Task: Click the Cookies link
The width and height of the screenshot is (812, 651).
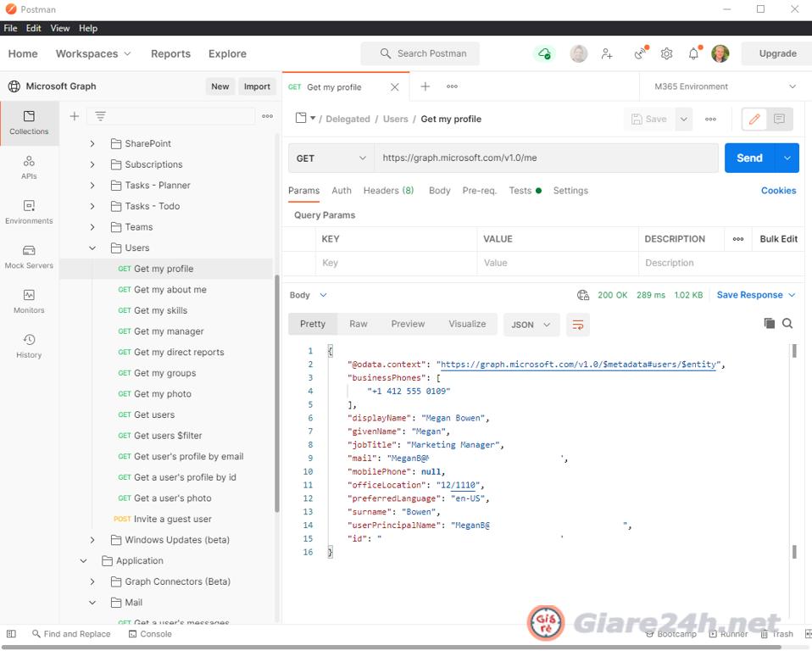Action: [x=778, y=191]
